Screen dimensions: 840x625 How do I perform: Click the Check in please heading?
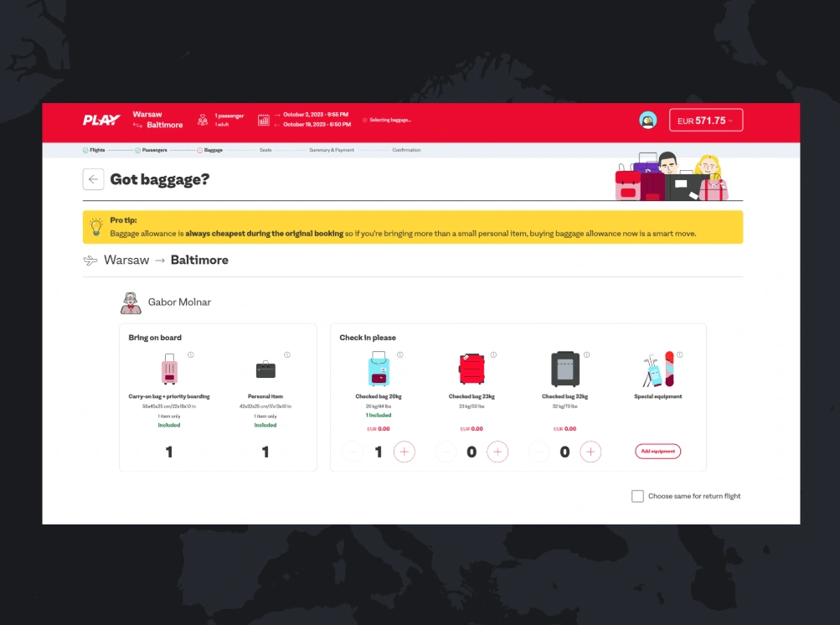click(368, 338)
